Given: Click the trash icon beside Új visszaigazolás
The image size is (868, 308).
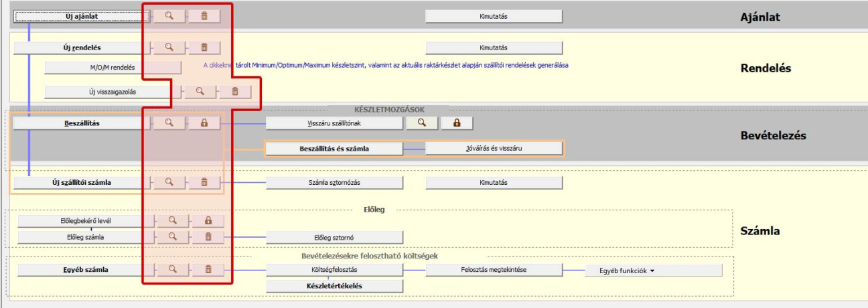Looking at the screenshot, I should [234, 92].
